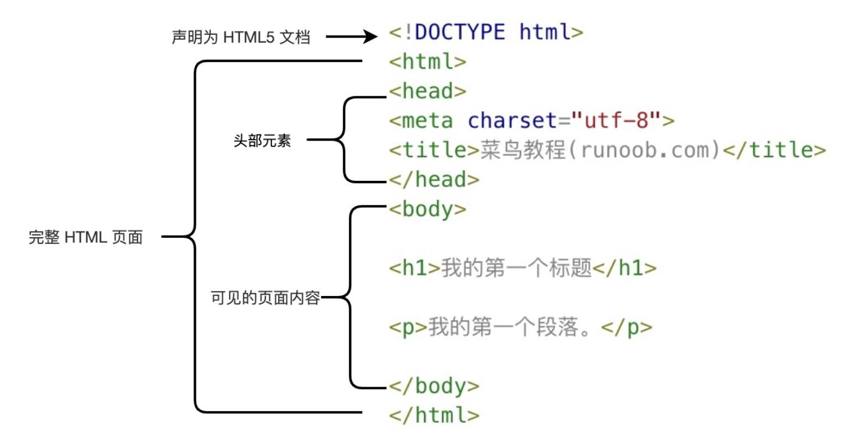This screenshot has width=868, height=437.
Task: Click the closing </html> tag
Action: coord(433,415)
